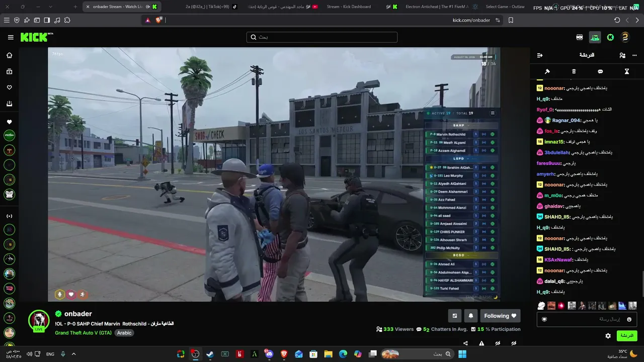Click the share icon below the stream
Image resolution: width=644 pixels, height=362 pixels.
pos(465,343)
